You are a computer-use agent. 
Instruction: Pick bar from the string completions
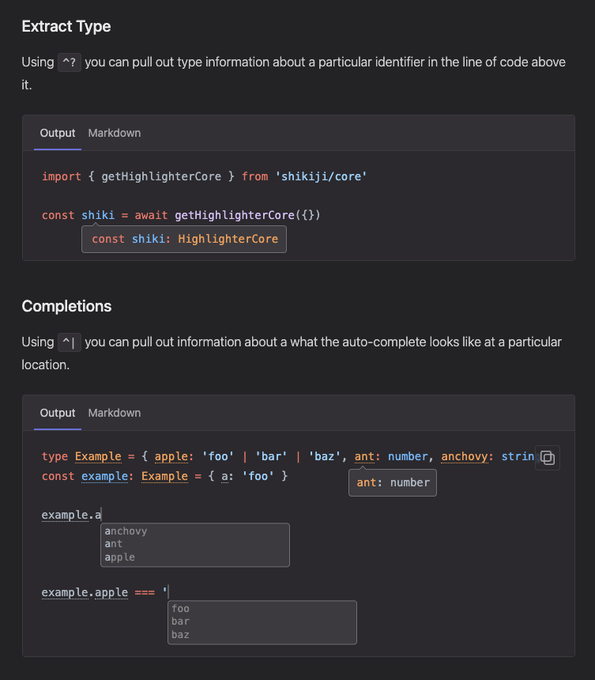pos(180,621)
